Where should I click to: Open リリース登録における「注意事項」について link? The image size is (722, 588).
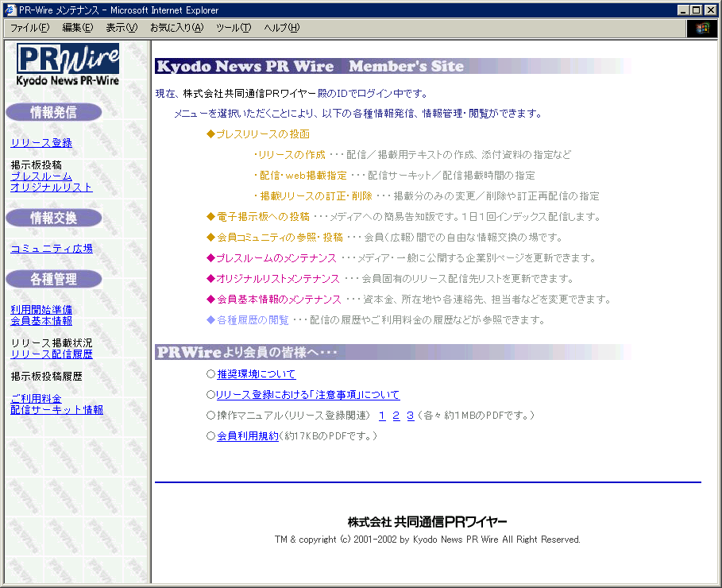coord(307,395)
